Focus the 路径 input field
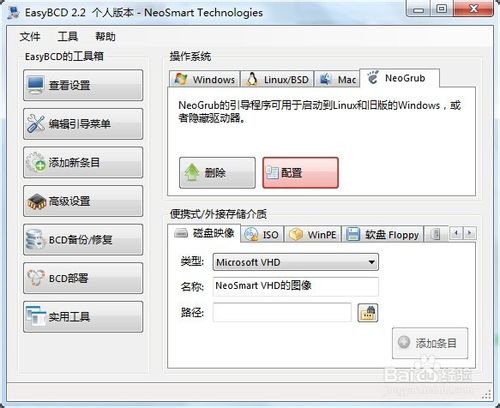500x408 pixels. coord(282,312)
